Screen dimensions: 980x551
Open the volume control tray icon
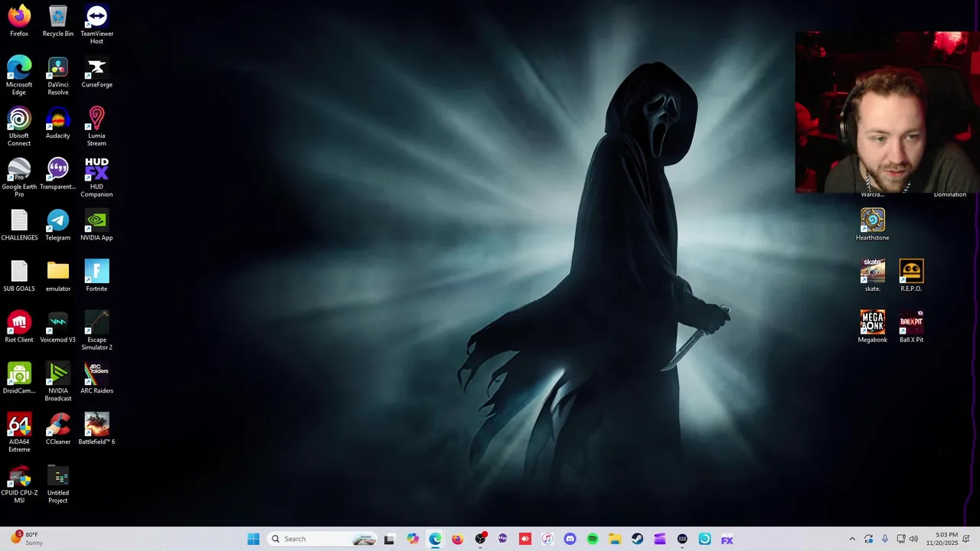913,539
